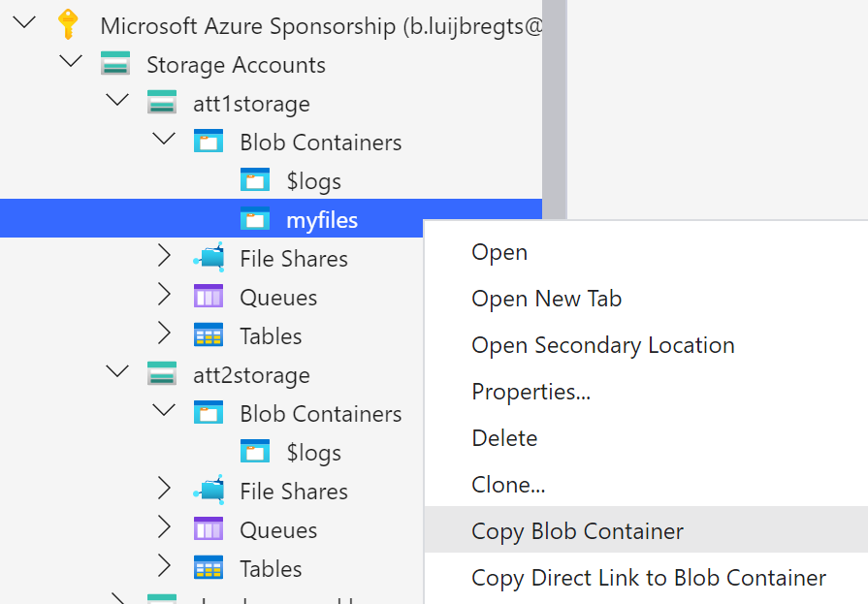
Task: Expand File Shares under att1storage
Action: 164,258
